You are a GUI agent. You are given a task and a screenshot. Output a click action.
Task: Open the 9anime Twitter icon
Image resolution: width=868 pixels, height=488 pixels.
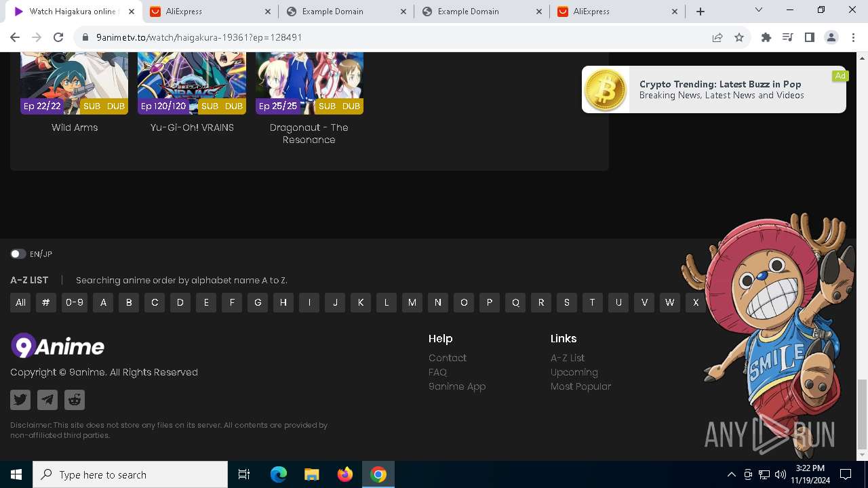point(20,400)
